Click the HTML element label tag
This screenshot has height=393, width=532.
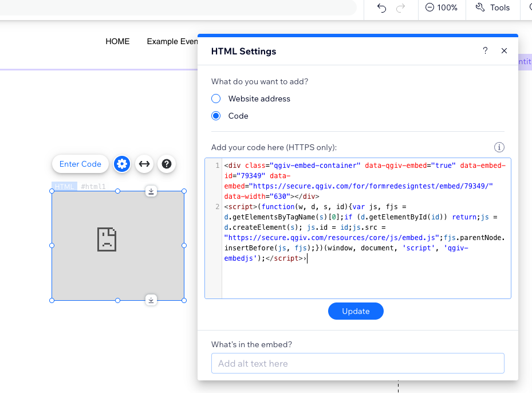(65, 186)
